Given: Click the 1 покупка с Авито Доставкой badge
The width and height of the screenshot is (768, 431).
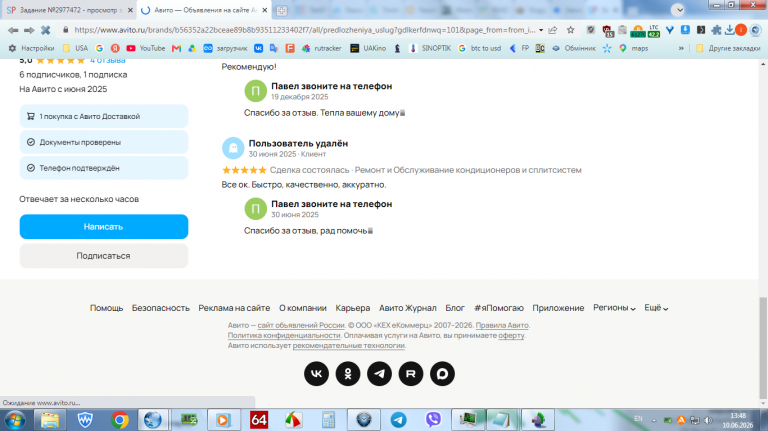Looking at the screenshot, I should (104, 117).
